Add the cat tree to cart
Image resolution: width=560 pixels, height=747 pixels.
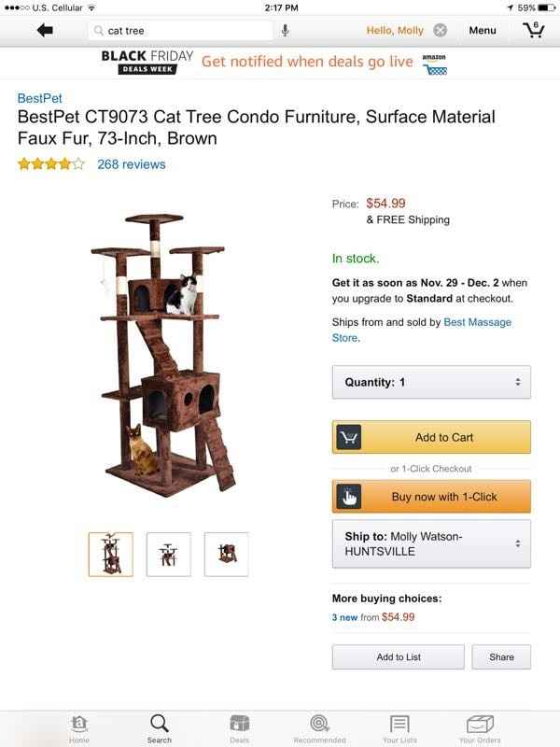point(430,436)
